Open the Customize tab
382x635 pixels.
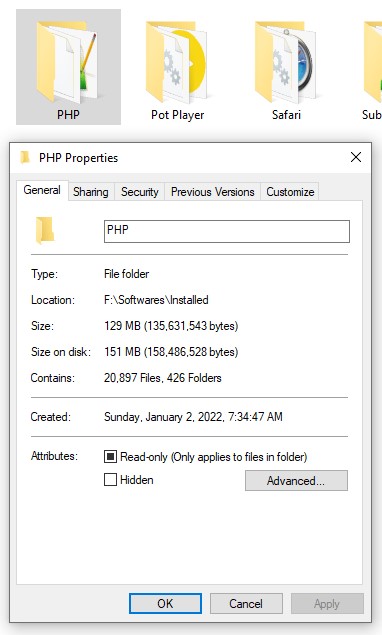(290, 192)
